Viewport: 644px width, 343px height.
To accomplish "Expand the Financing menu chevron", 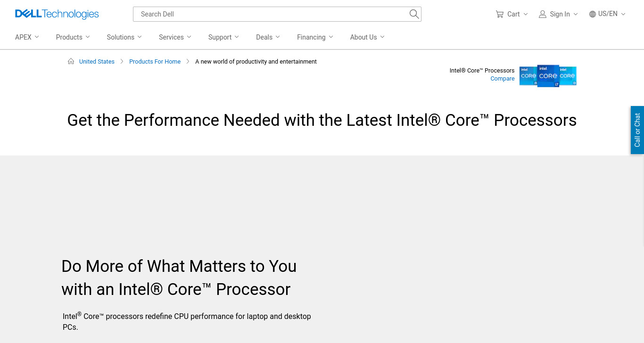I will [331, 37].
